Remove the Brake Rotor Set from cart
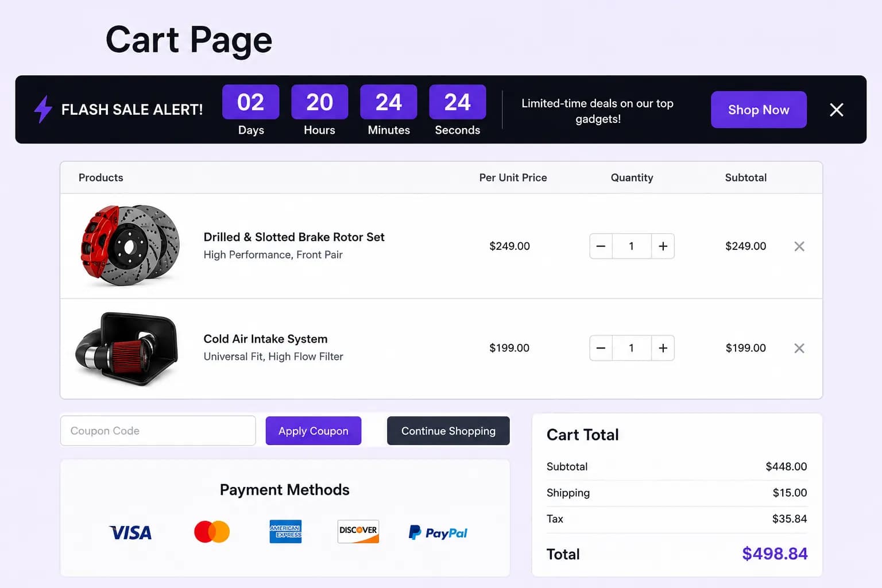 point(799,246)
